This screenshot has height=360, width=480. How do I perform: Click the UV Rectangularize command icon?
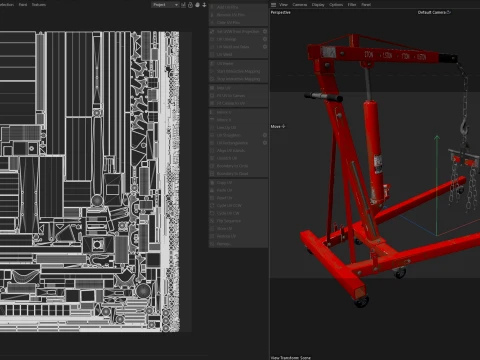point(212,143)
